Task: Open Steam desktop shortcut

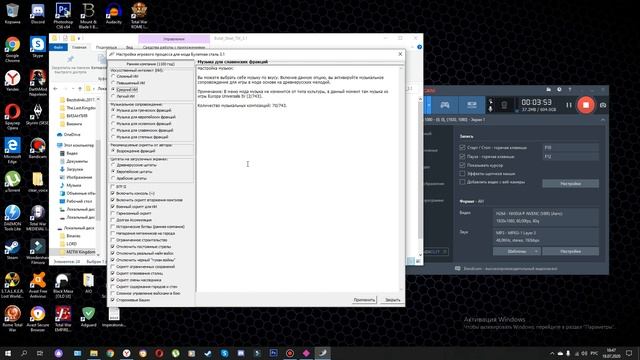Action: (x=12, y=249)
